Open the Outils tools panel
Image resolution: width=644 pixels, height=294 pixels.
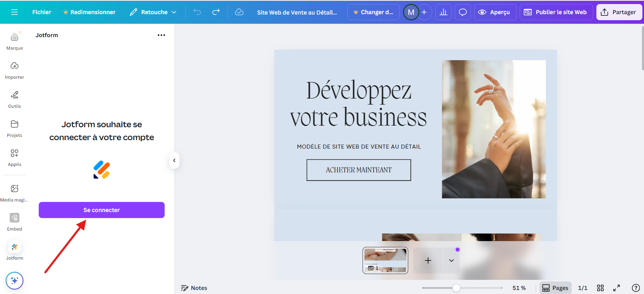pos(15,99)
